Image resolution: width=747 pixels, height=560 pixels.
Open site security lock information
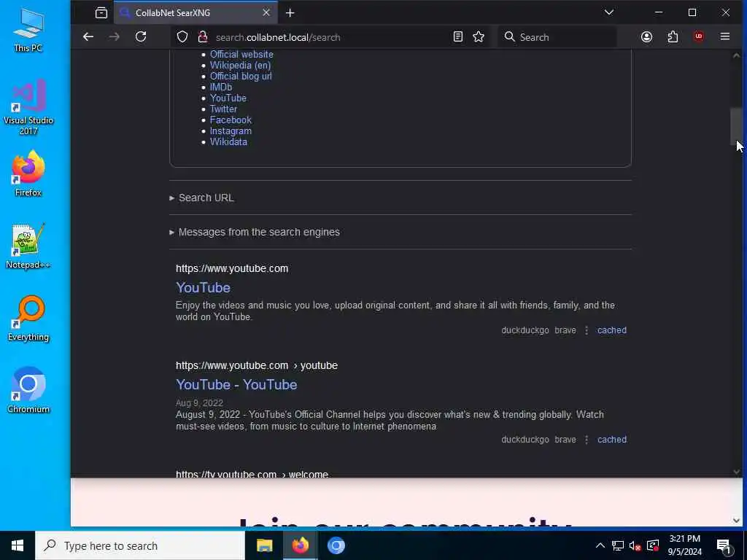click(203, 36)
